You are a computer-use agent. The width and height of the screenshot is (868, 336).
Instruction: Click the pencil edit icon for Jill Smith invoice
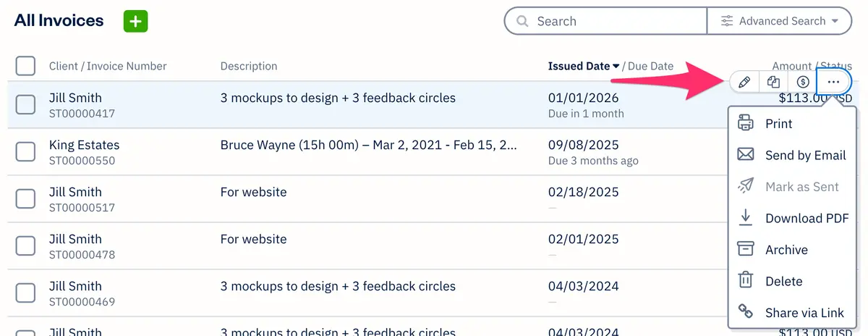(744, 82)
